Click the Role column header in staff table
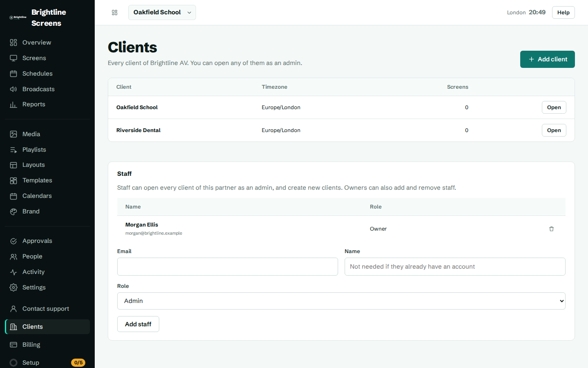Image resolution: width=588 pixels, height=368 pixels. coord(376,207)
